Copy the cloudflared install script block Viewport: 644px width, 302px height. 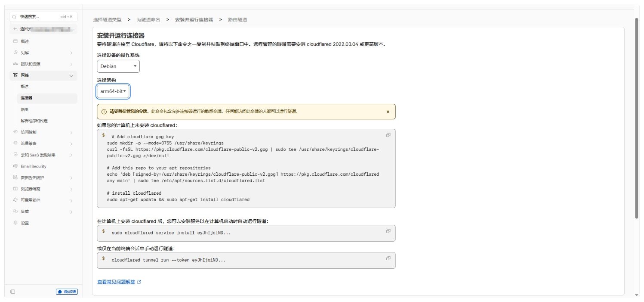(x=388, y=135)
